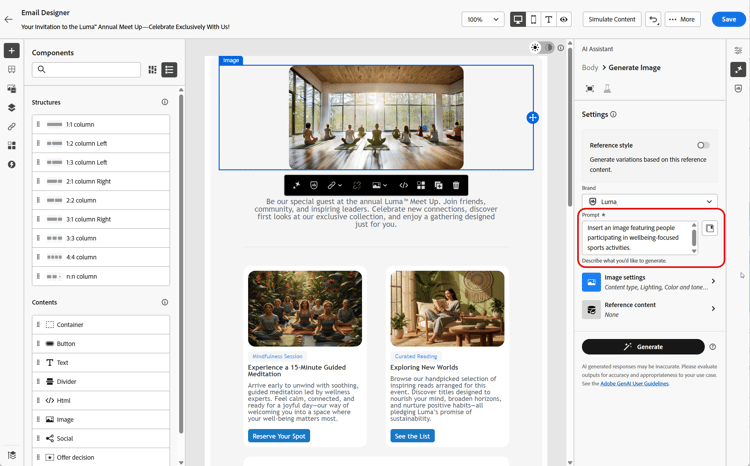Open Adobe GenAI User Guidelines link
Screen dimensions: 750x466
click(634, 383)
